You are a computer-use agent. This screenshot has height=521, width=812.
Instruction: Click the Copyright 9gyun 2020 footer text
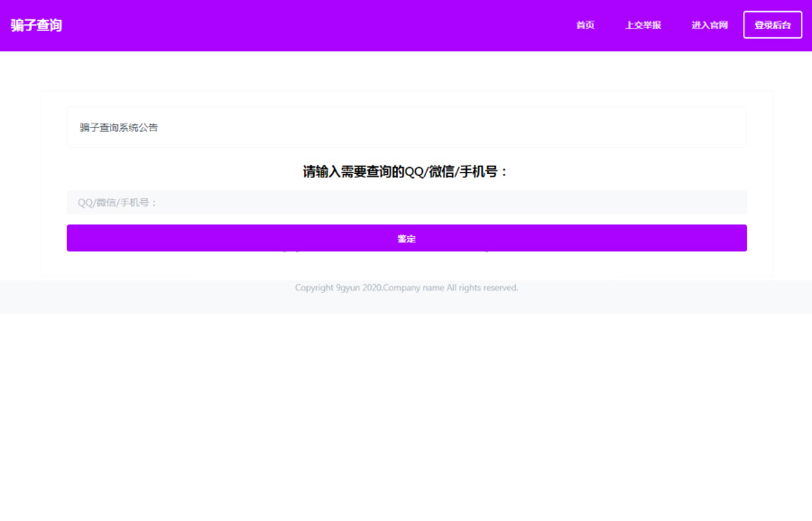tap(338, 288)
